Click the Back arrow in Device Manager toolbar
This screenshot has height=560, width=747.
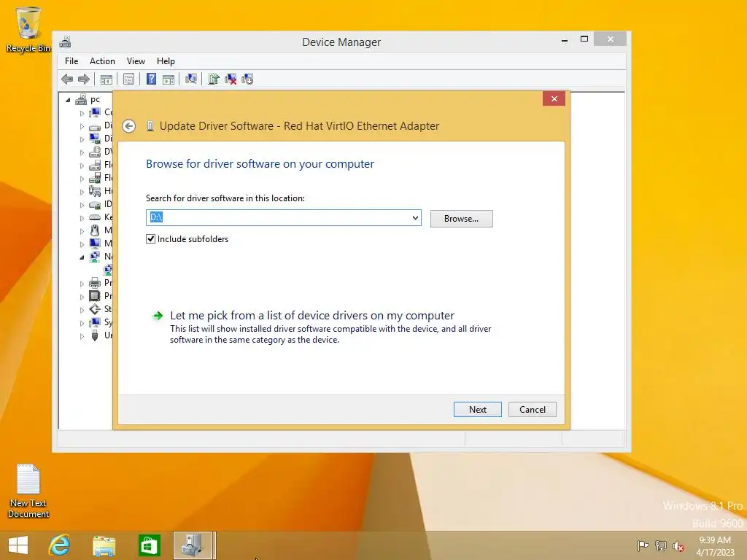click(67, 79)
